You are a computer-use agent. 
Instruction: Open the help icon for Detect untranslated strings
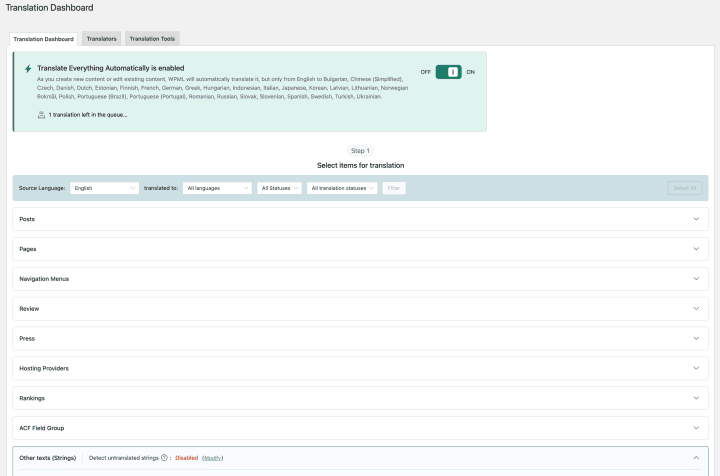(164, 458)
